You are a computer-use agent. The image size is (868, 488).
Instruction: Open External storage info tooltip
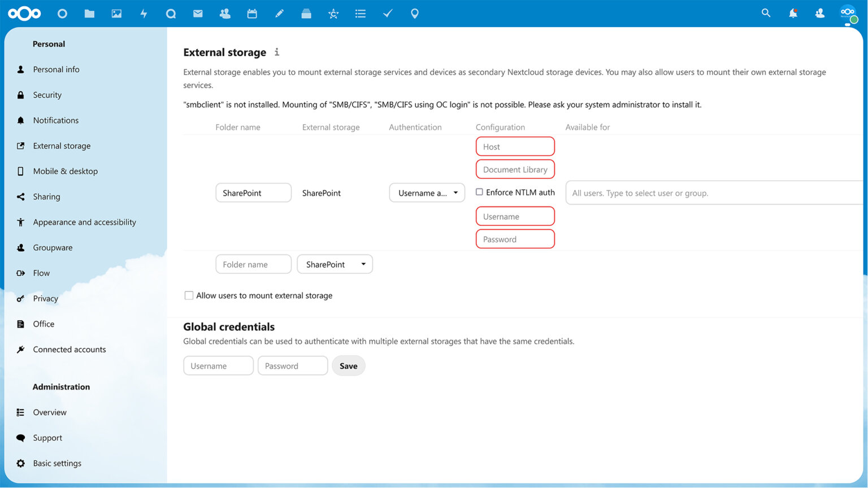(276, 52)
